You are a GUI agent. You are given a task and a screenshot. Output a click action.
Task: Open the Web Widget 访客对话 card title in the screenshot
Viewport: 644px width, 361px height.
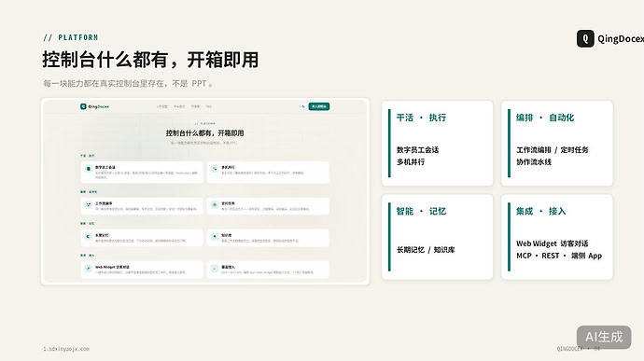tap(112, 267)
